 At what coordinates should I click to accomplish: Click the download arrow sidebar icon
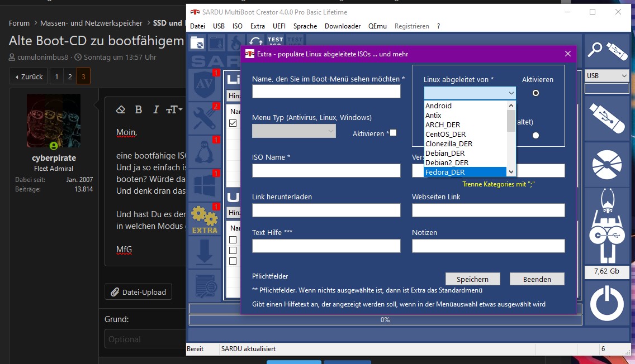(x=205, y=252)
